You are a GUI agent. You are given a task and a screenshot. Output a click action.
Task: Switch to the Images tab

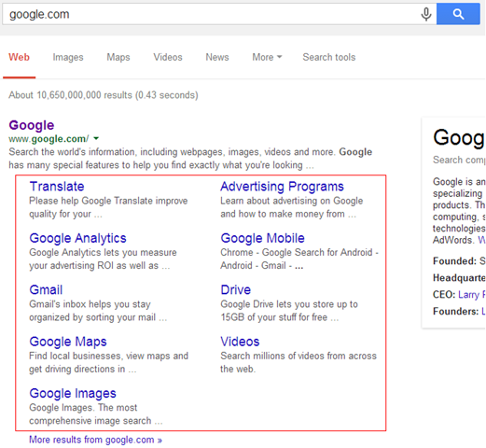pyautogui.click(x=68, y=57)
